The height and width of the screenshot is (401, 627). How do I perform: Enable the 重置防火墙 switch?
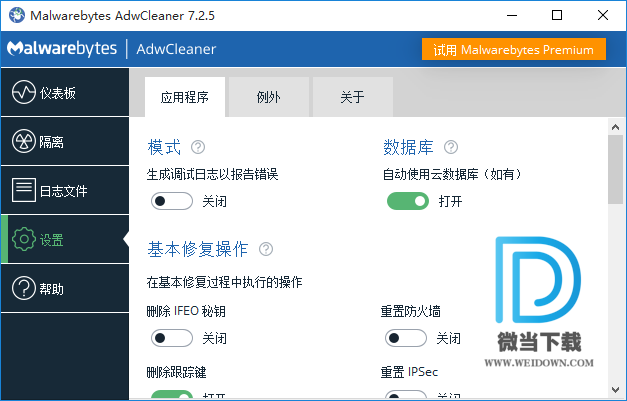406,338
